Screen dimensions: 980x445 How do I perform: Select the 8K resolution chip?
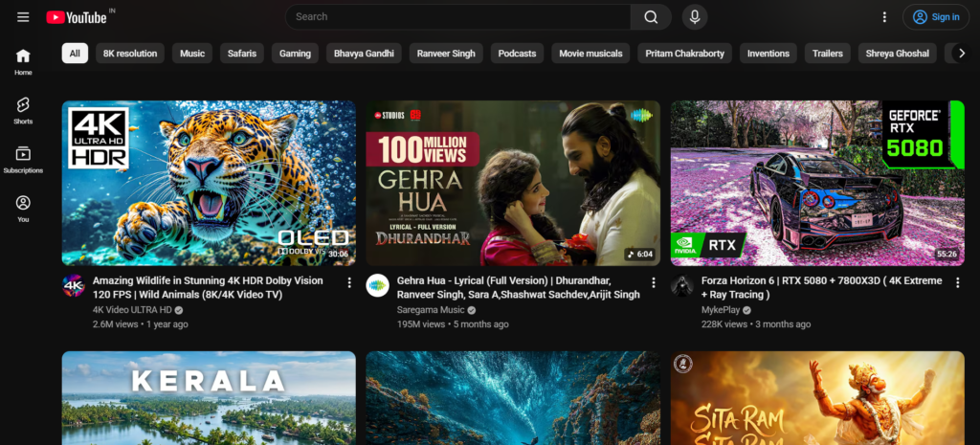pyautogui.click(x=130, y=54)
